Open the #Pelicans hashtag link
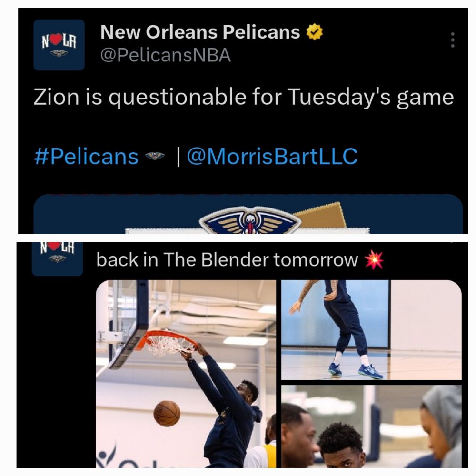This screenshot has width=476, height=476. pyautogui.click(x=86, y=157)
